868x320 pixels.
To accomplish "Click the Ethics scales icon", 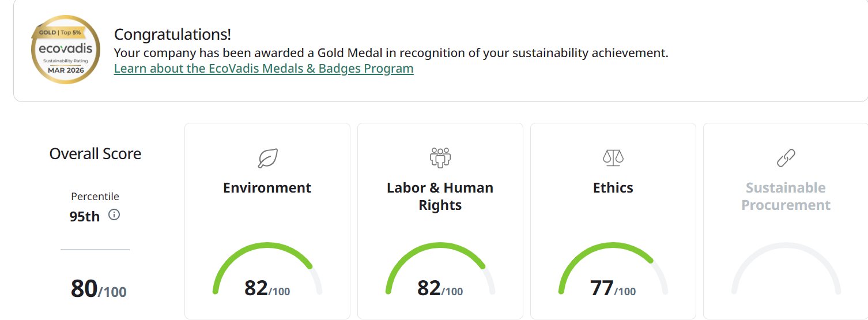I will [613, 157].
